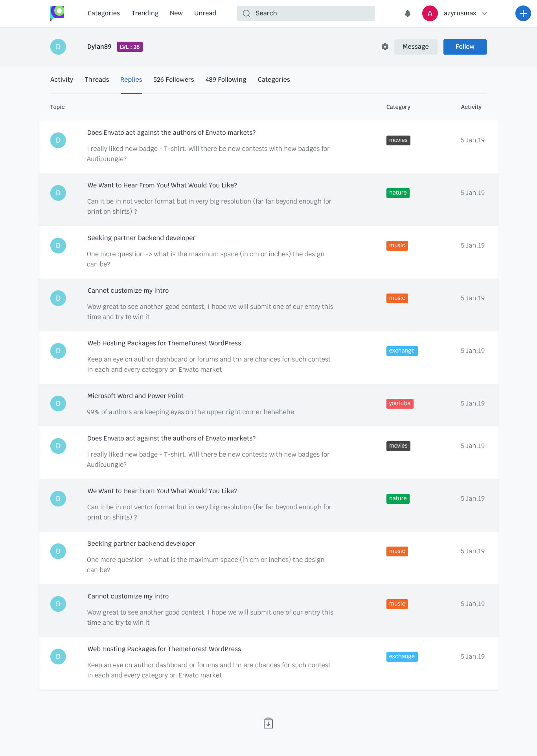Click the blue plus create button
Screen dimensions: 537x756
pos(523,13)
